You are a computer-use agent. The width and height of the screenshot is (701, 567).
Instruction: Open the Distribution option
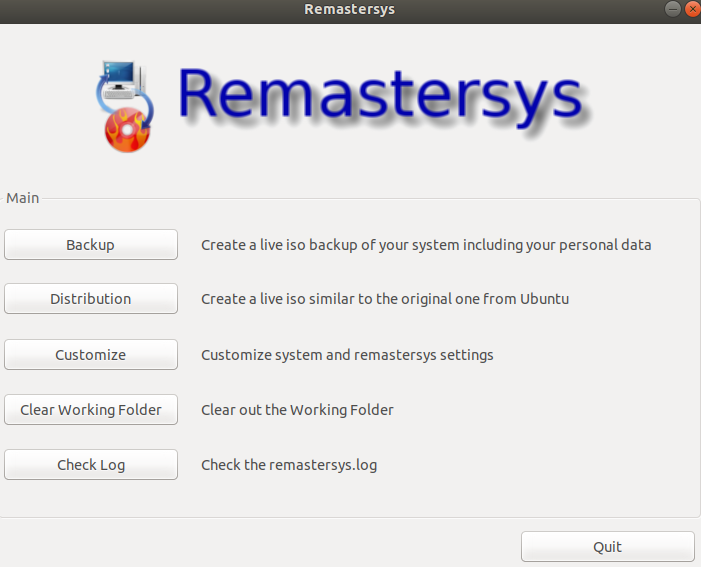click(x=91, y=299)
